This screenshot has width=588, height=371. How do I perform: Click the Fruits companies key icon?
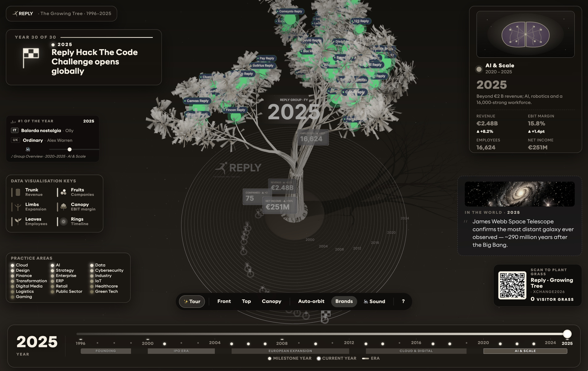tap(64, 192)
